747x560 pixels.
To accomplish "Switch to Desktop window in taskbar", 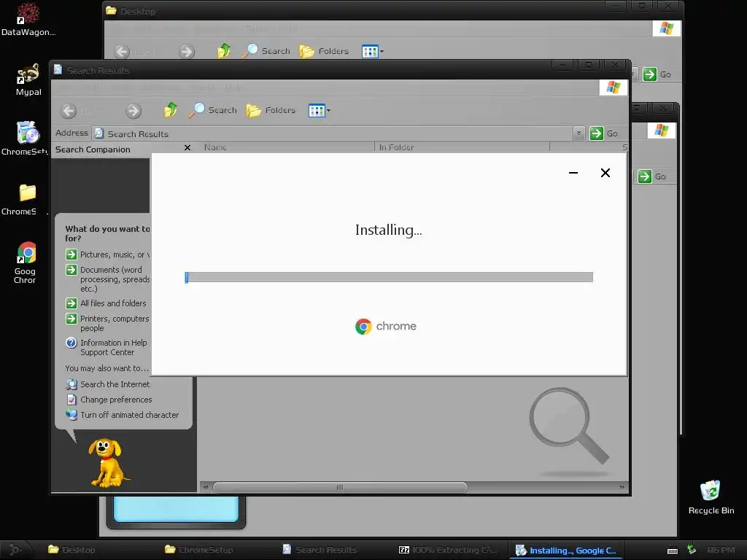I will (71, 550).
